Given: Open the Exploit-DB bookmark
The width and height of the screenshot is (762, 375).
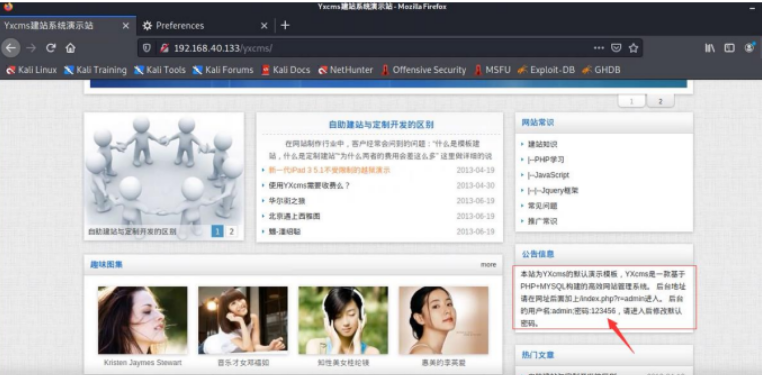Looking at the screenshot, I should 546,70.
